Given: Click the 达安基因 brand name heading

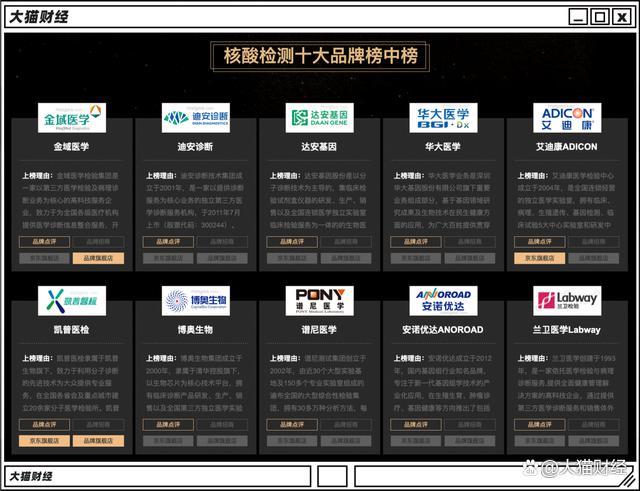Looking at the screenshot, I should (x=319, y=147).
